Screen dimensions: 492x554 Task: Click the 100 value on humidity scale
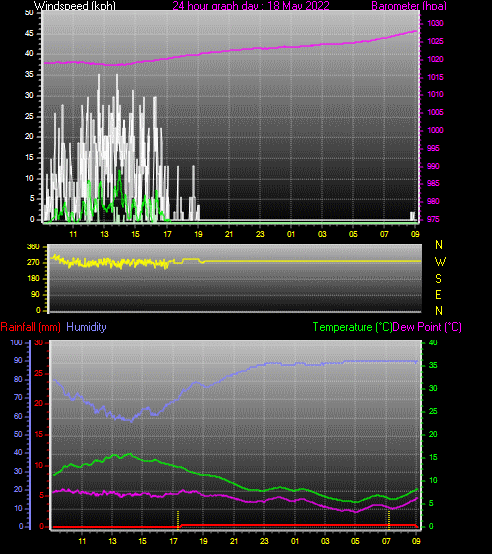click(16, 342)
